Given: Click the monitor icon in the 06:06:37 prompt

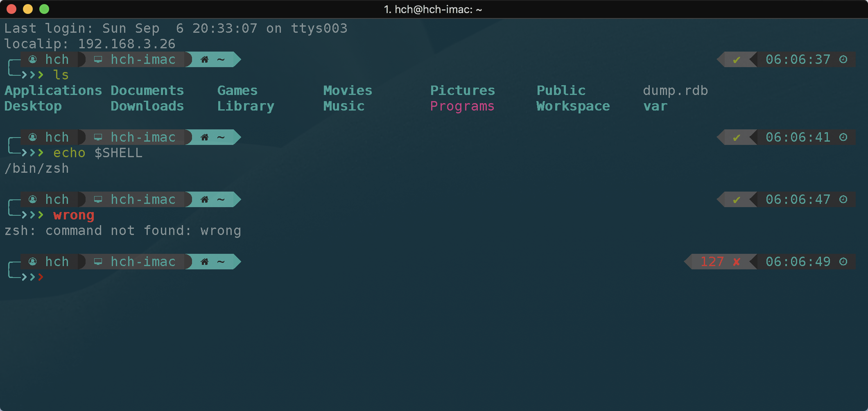Looking at the screenshot, I should point(98,59).
